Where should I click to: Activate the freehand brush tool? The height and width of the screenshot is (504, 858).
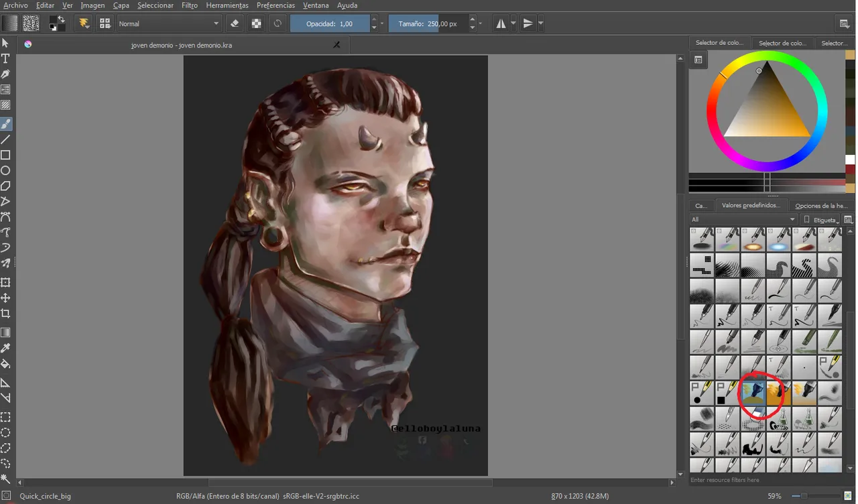point(5,124)
